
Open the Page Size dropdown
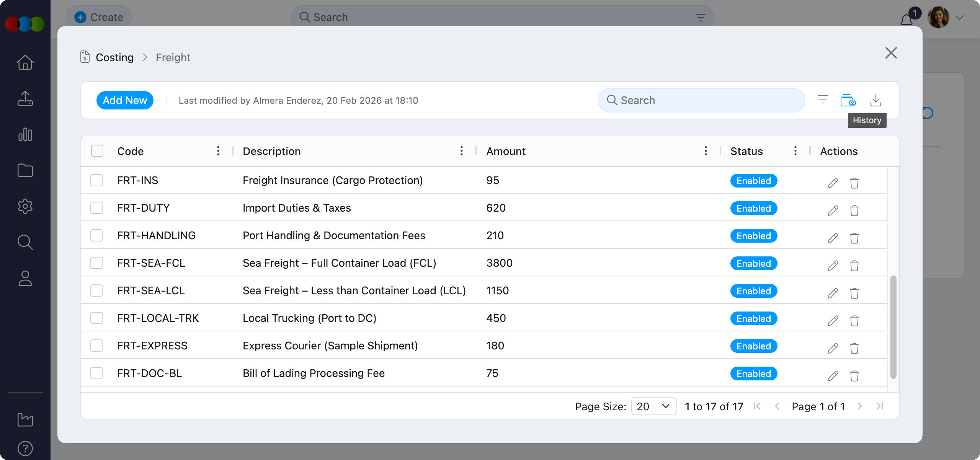[653, 406]
